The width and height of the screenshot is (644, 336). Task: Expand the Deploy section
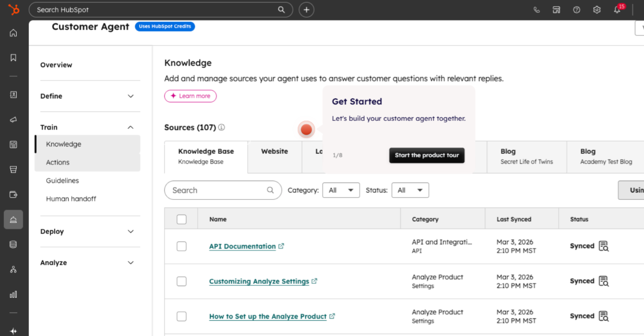click(x=90, y=232)
